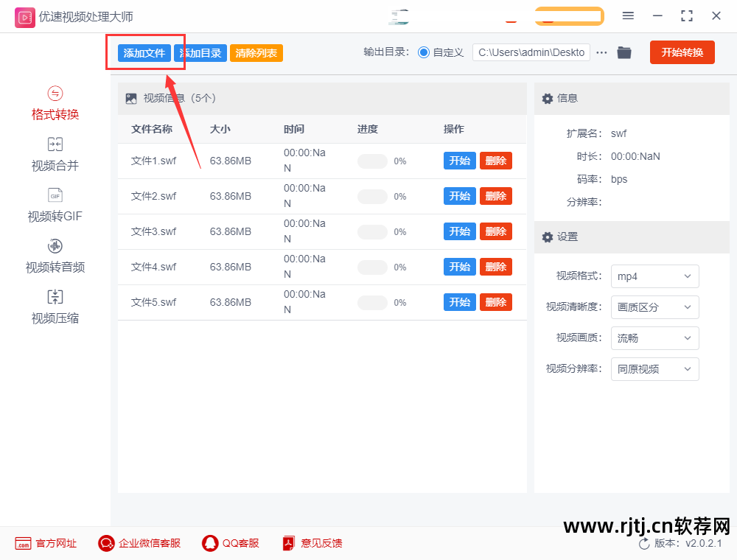Select the 文件2.swf file name

click(154, 196)
